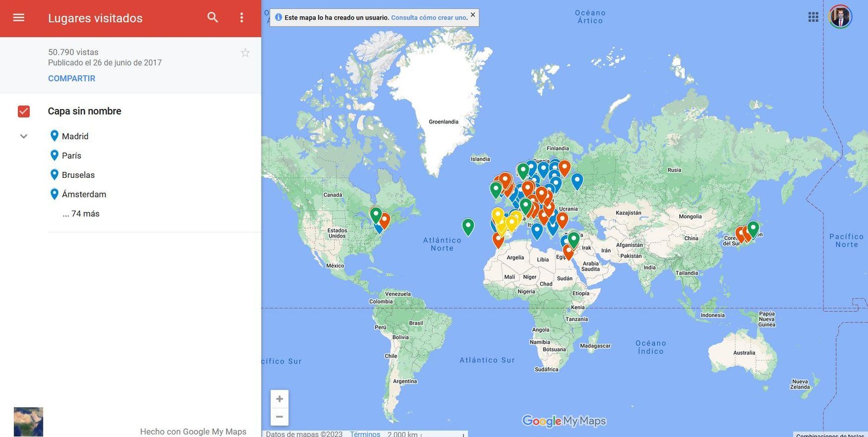This screenshot has height=437, width=868.
Task: Zoom in with the plus button
Action: pos(279,399)
